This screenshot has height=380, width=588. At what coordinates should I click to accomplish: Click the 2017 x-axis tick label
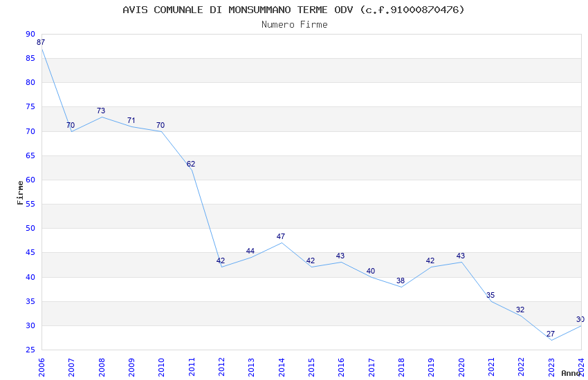point(371,368)
